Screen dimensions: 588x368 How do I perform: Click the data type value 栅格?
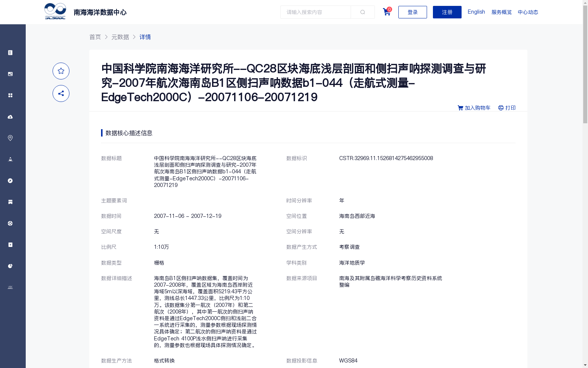(x=159, y=263)
